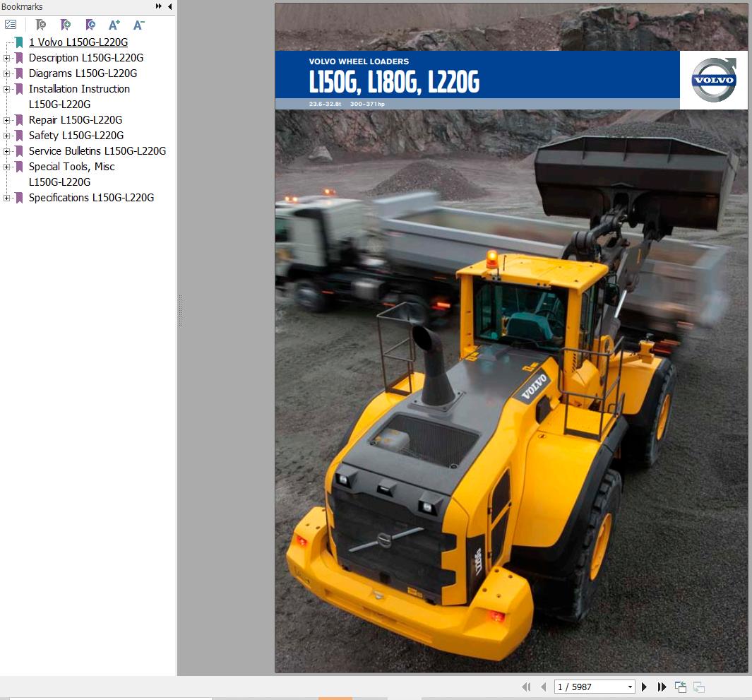
Task: Click the Volvo logo on the cover page
Action: coord(714,80)
